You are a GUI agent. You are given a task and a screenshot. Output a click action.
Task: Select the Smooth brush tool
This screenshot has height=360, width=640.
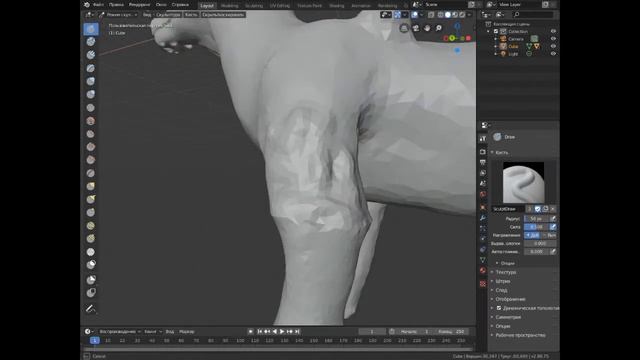pyautogui.click(x=91, y=121)
